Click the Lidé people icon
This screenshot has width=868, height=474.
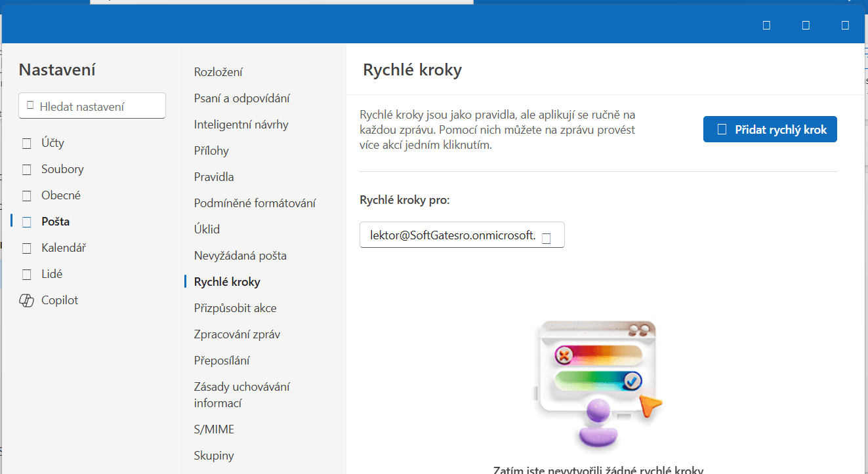27,274
